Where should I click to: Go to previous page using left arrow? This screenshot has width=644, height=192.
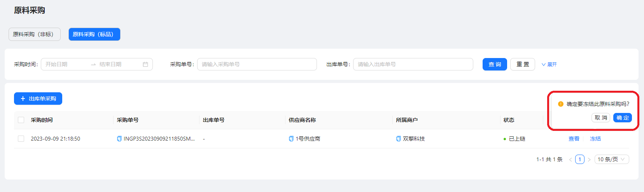[570, 160]
